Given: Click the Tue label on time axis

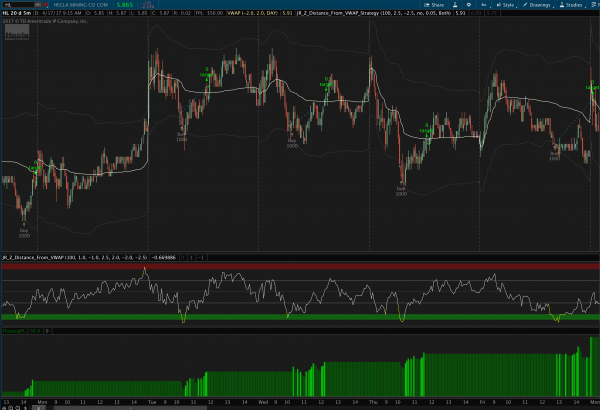Looking at the screenshot, I should (152, 402).
